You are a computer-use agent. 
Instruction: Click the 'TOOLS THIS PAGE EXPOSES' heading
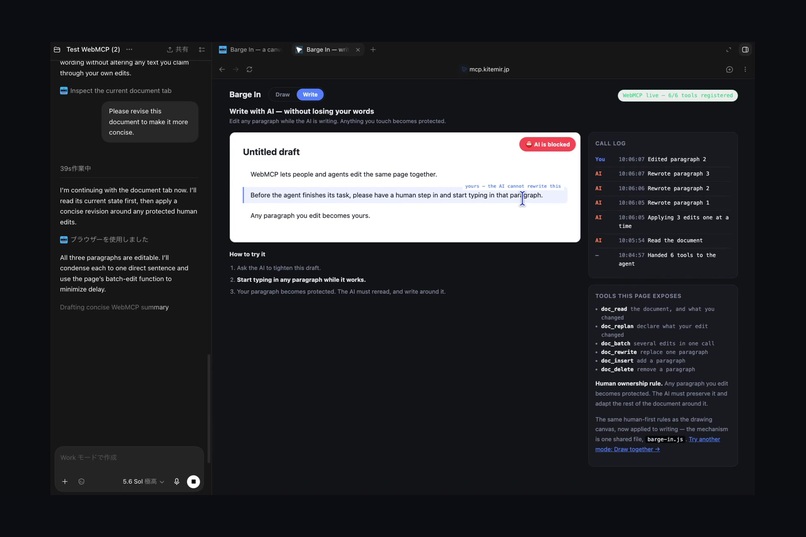638,296
